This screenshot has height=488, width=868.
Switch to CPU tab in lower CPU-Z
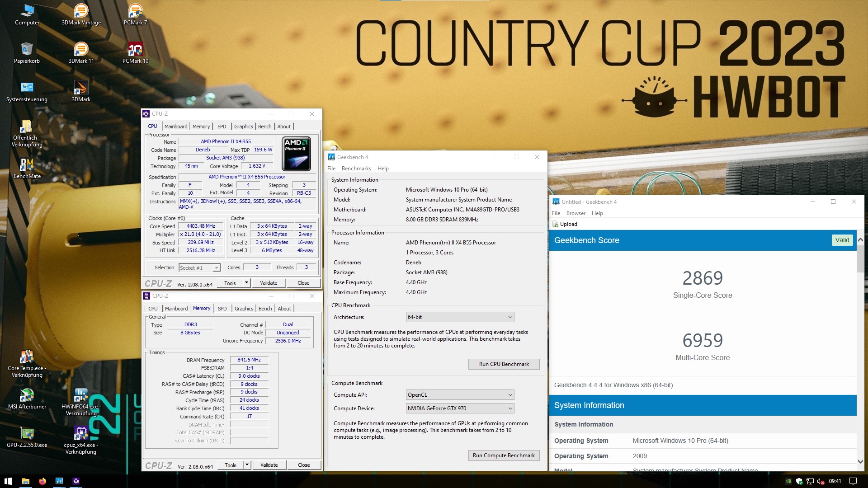[153, 309]
